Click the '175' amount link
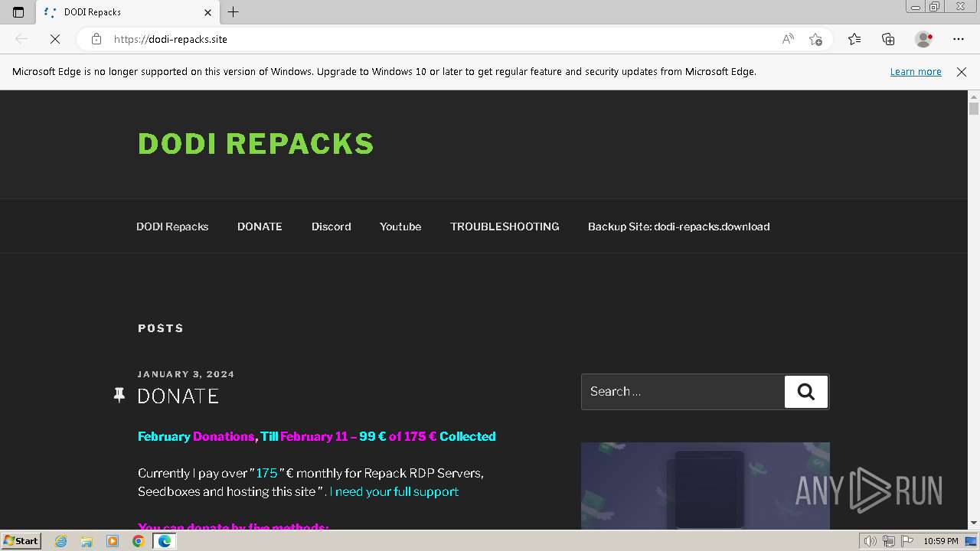Viewport: 980px width, 551px height. click(267, 473)
